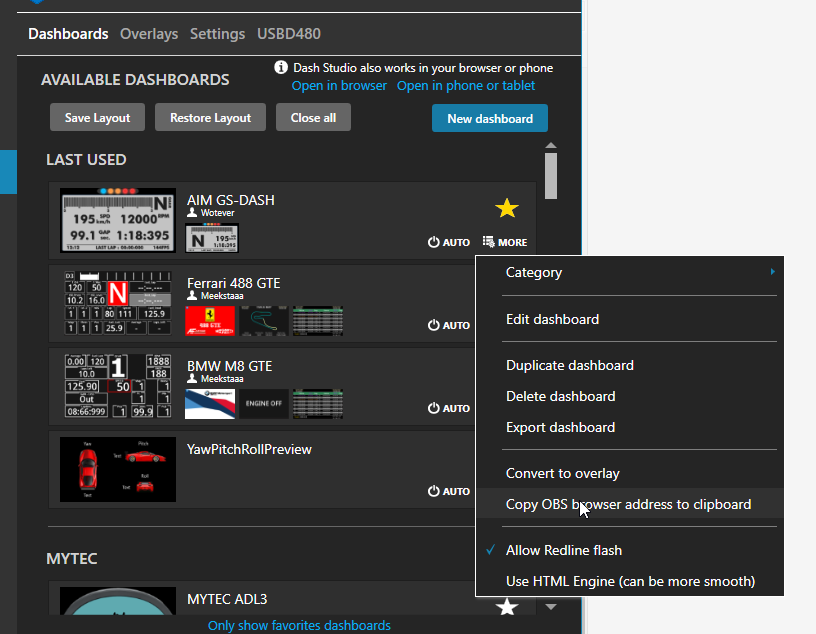Toggle AUTO power for BMW M8 GTE
The image size is (816, 634).
click(x=449, y=408)
